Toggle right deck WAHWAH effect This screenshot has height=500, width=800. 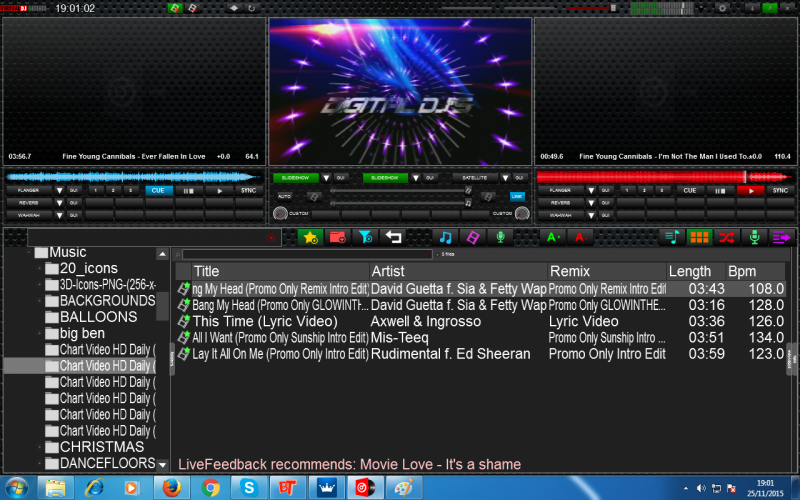(x=560, y=215)
